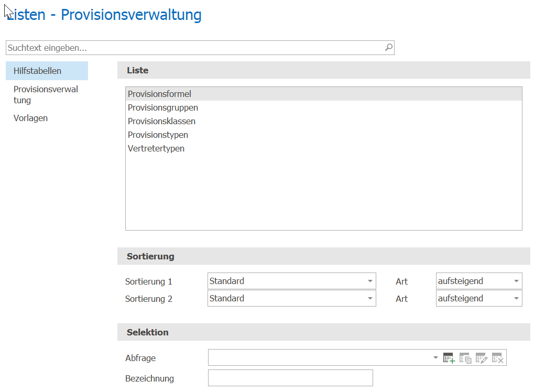Click the Liste section header
This screenshot has height=392, width=545.
click(324, 70)
